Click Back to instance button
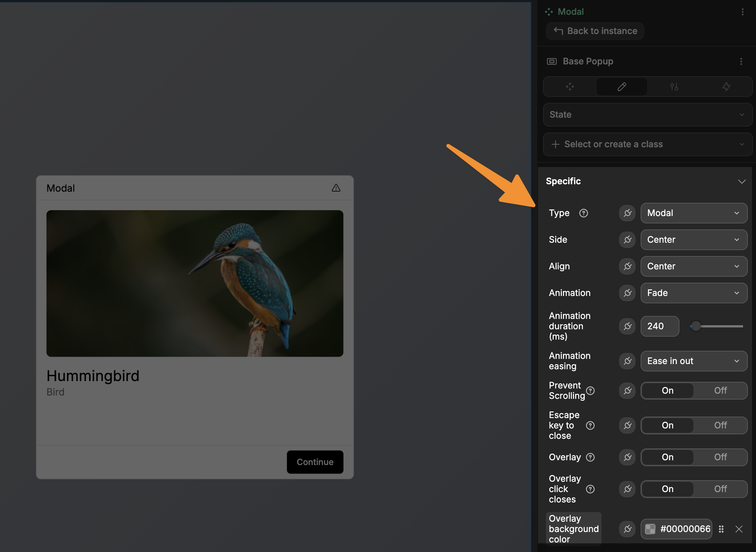This screenshot has width=756, height=552. click(x=595, y=31)
